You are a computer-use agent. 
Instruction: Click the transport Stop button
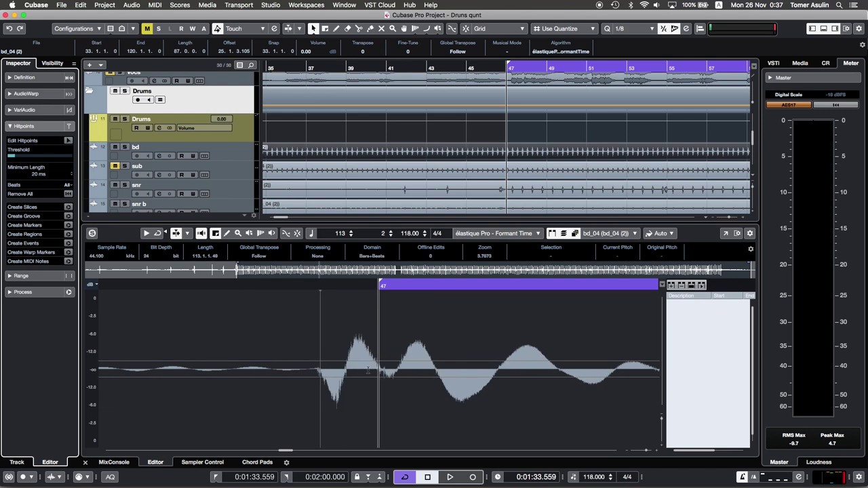pyautogui.click(x=427, y=477)
